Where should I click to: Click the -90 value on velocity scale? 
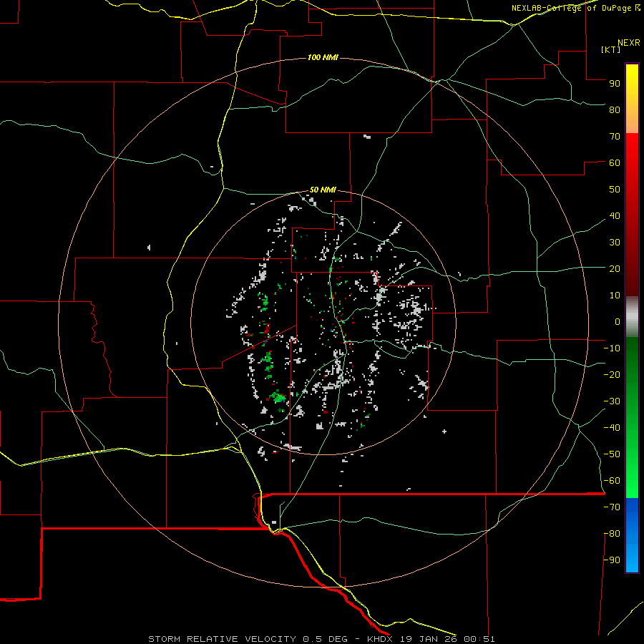612,560
